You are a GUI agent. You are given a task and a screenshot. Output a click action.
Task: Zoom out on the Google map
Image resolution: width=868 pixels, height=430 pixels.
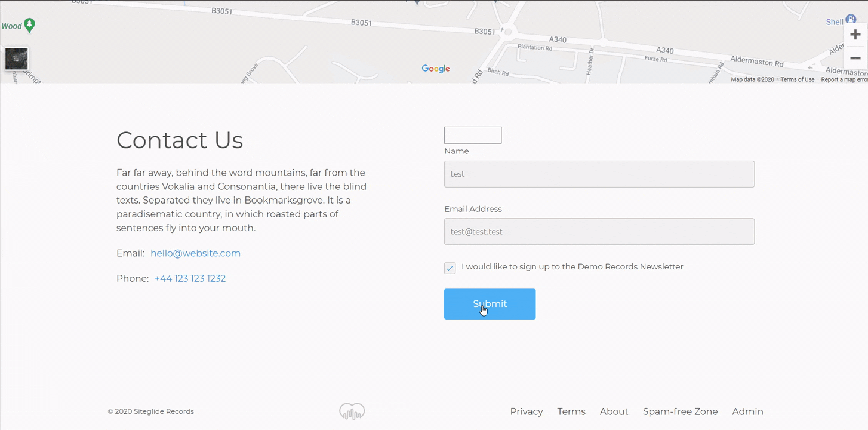click(x=855, y=58)
